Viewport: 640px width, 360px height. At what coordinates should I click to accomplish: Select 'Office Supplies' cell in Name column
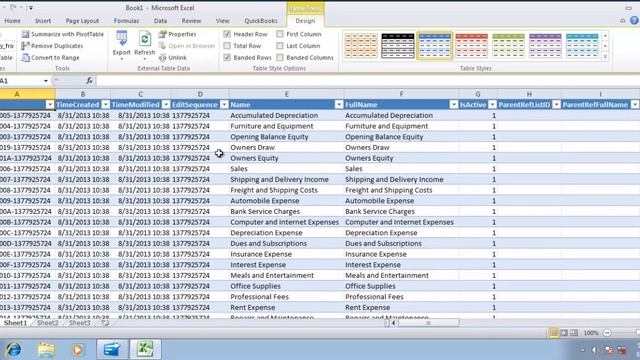pyautogui.click(x=286, y=286)
